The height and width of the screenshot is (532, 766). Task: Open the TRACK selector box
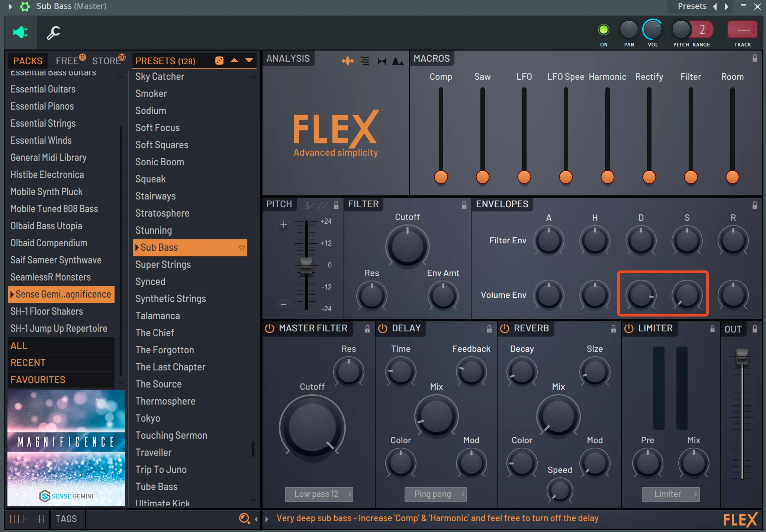(742, 30)
